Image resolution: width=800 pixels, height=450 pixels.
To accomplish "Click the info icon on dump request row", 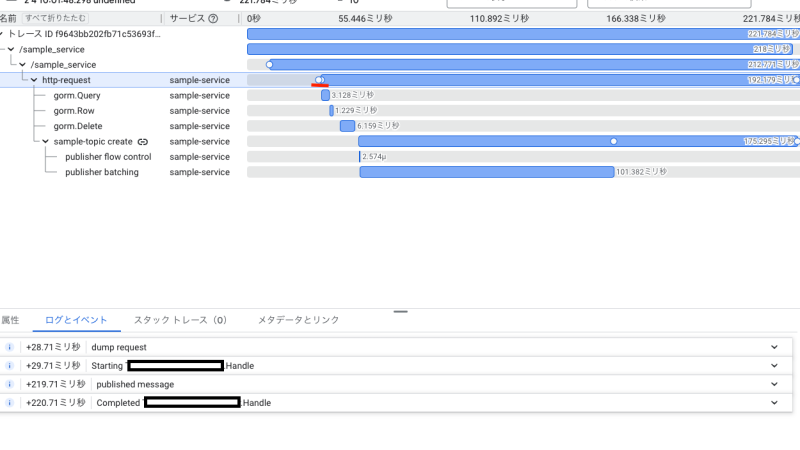I will [x=9, y=347].
